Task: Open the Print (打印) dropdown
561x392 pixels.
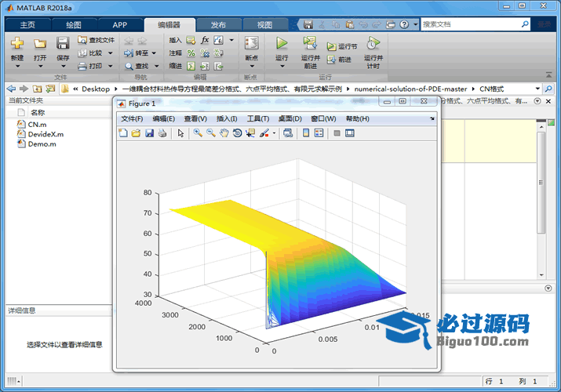Action: [x=110, y=66]
